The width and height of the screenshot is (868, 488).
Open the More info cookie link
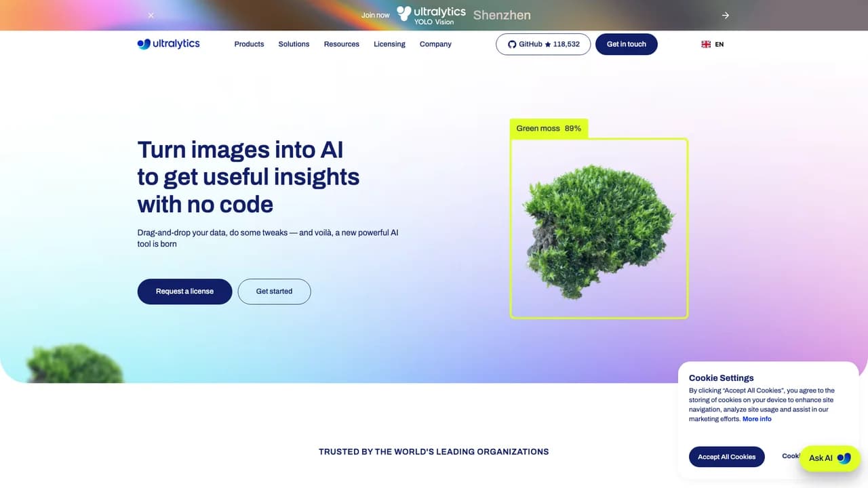(x=757, y=419)
